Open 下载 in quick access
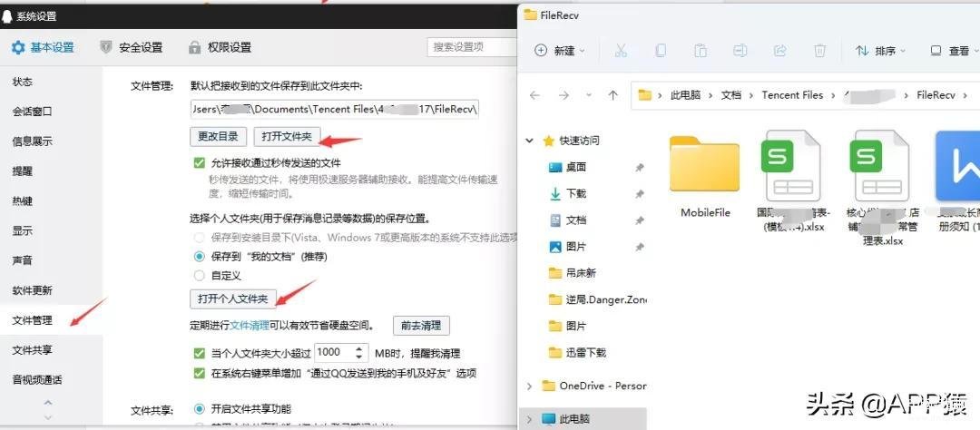 (x=567, y=194)
